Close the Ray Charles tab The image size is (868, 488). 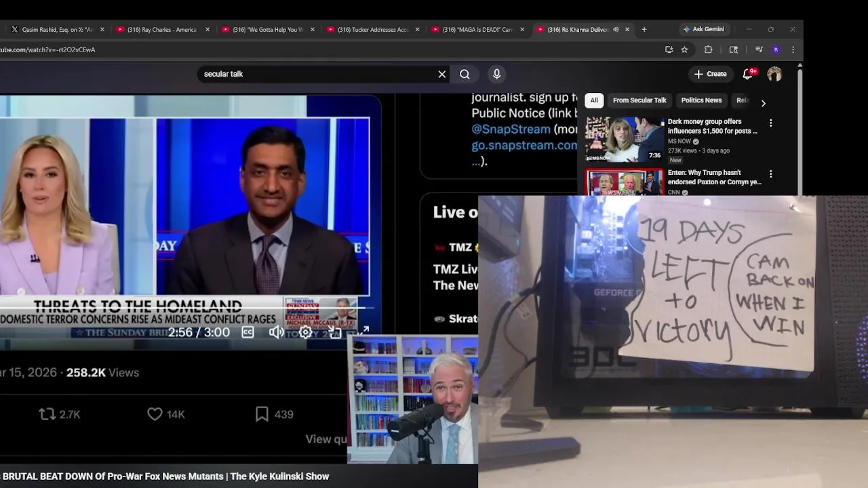click(208, 30)
